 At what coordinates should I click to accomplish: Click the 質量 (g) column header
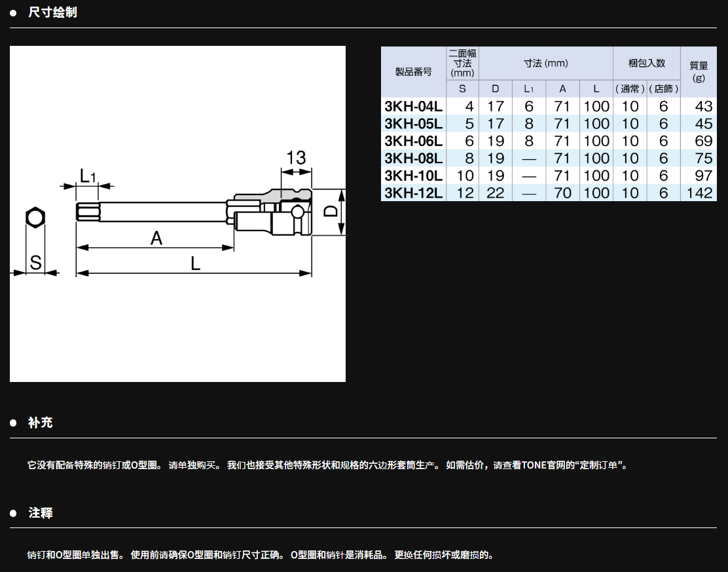pos(699,71)
